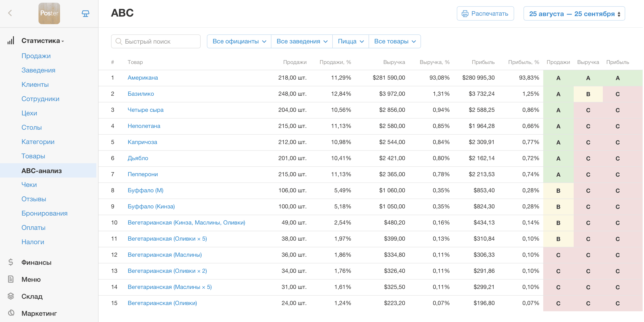Click the storefront terminal icon

pos(86,13)
